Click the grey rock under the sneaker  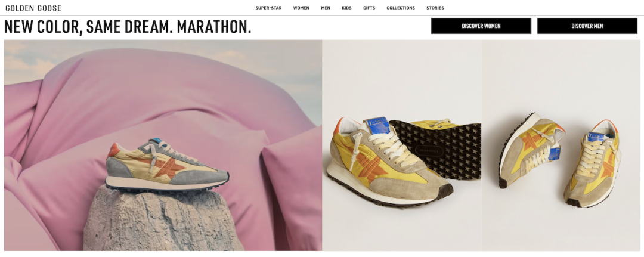[x=162, y=219]
